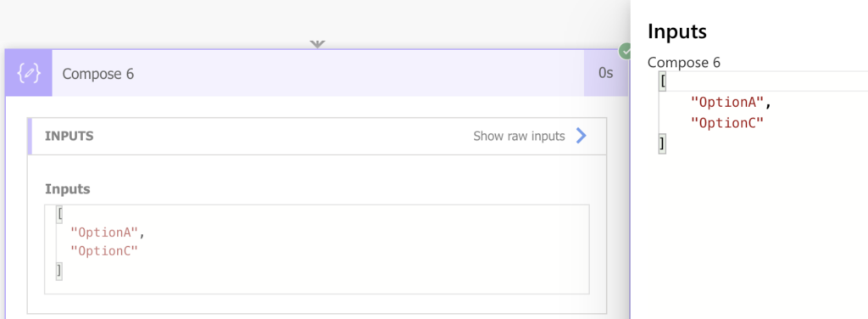The width and height of the screenshot is (868, 319).
Task: Select the "OptionA" value in card inputs
Action: pos(103,232)
